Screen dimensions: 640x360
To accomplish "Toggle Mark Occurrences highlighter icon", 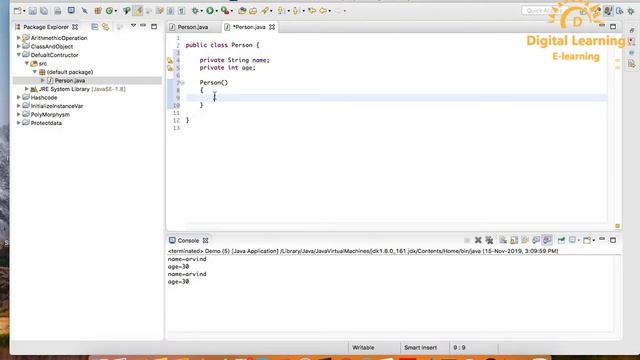I will click(x=138, y=11).
